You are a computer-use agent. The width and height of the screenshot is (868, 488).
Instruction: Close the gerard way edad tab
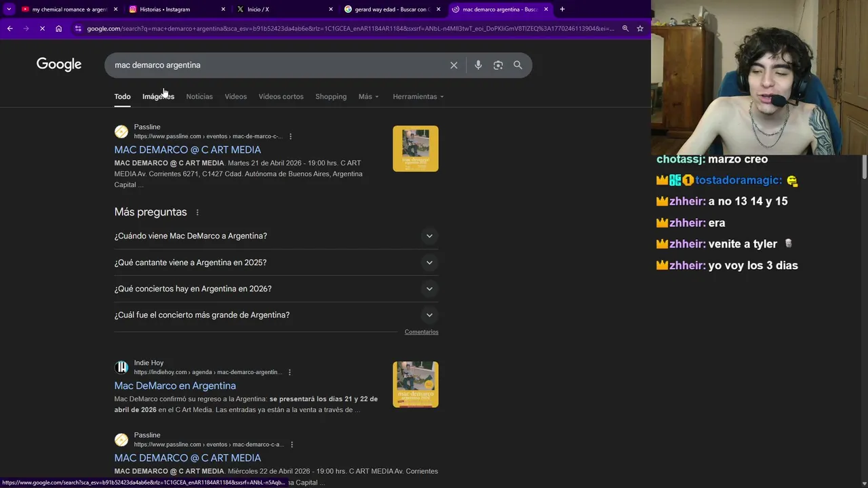coord(439,9)
